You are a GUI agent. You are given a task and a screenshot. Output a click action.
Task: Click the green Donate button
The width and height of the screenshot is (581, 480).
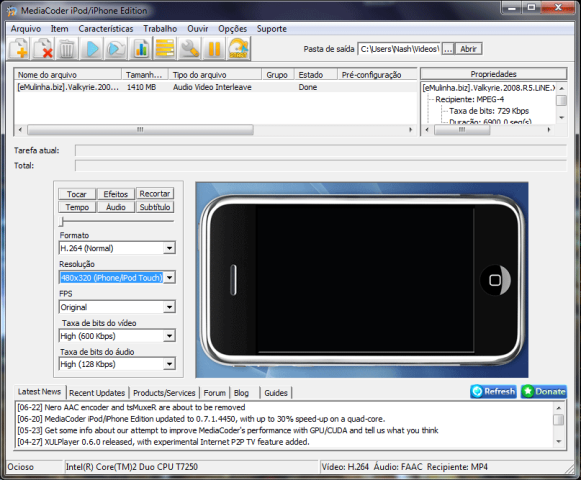[544, 391]
